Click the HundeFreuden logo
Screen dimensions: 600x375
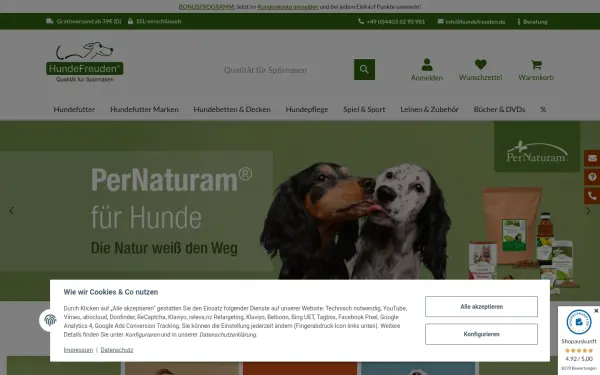point(85,62)
